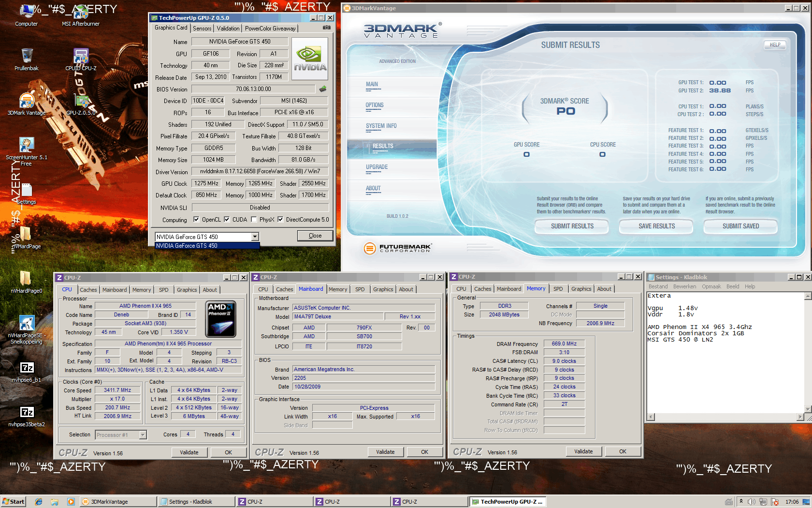This screenshot has width=812, height=508.
Task: Switch to the Sensors tab in GPU-Z
Action: coord(202,29)
